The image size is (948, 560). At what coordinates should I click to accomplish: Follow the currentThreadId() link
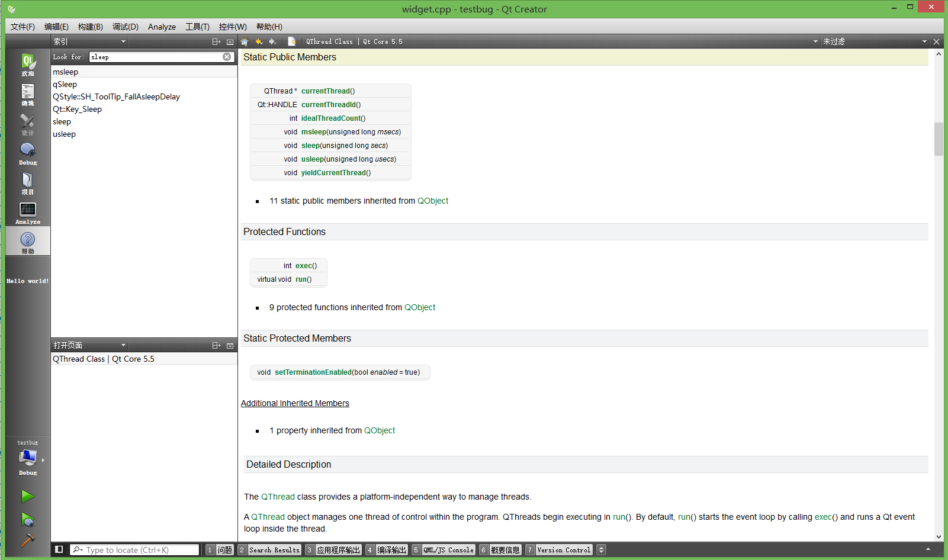click(329, 105)
